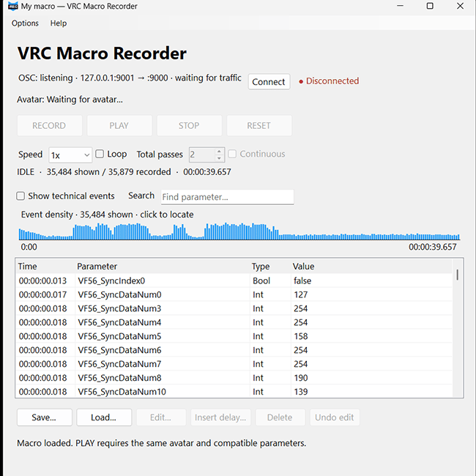Open the Options menu
This screenshot has width=476, height=476.
point(25,23)
